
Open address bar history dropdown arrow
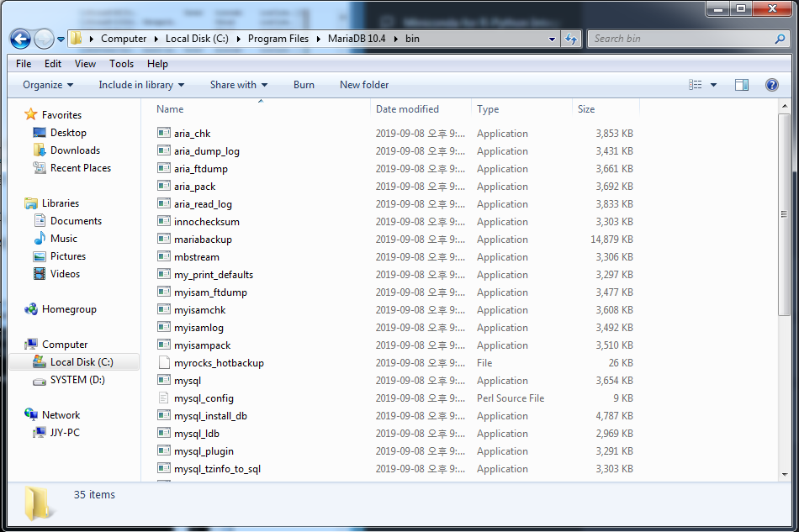552,40
